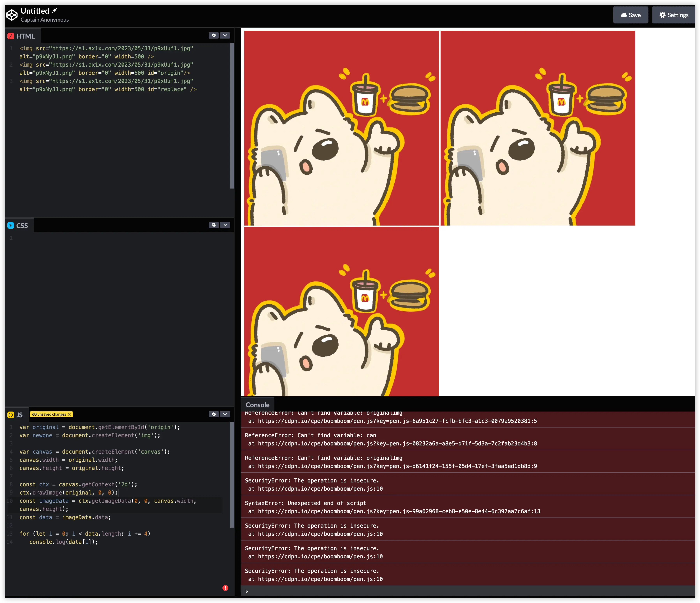Click the blue CSS icon next to label

coord(11,226)
